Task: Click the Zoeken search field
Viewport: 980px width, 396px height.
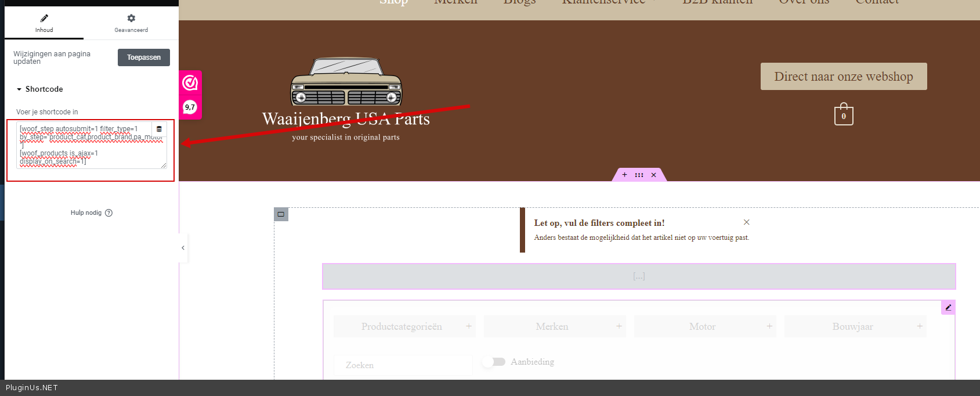Action: point(403,365)
